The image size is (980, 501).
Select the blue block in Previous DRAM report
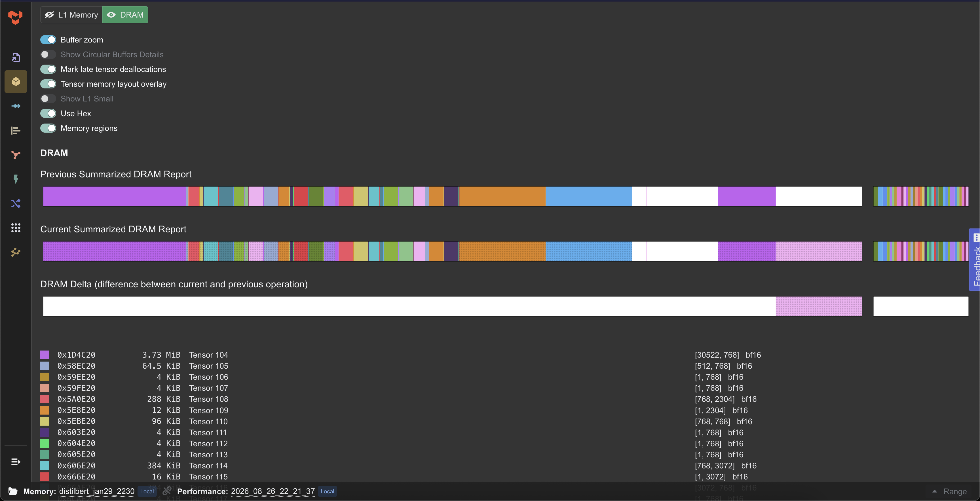588,197
